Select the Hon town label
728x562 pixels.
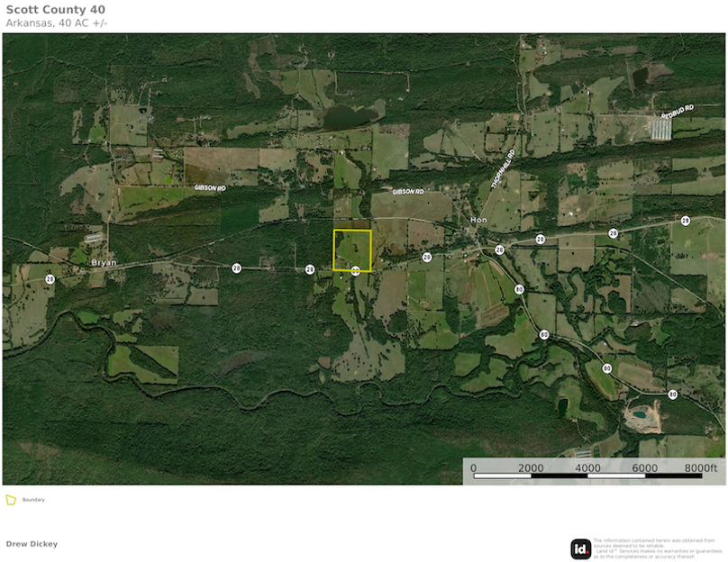point(478,220)
